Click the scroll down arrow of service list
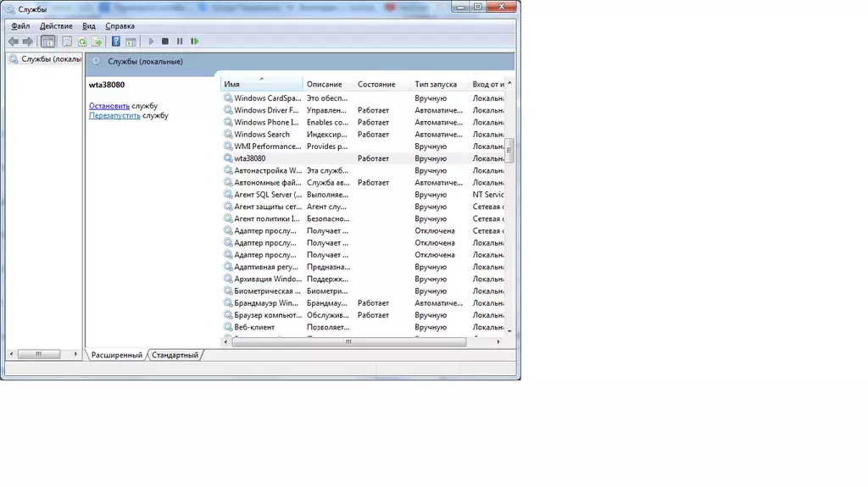The height and width of the screenshot is (487, 868). click(x=509, y=331)
